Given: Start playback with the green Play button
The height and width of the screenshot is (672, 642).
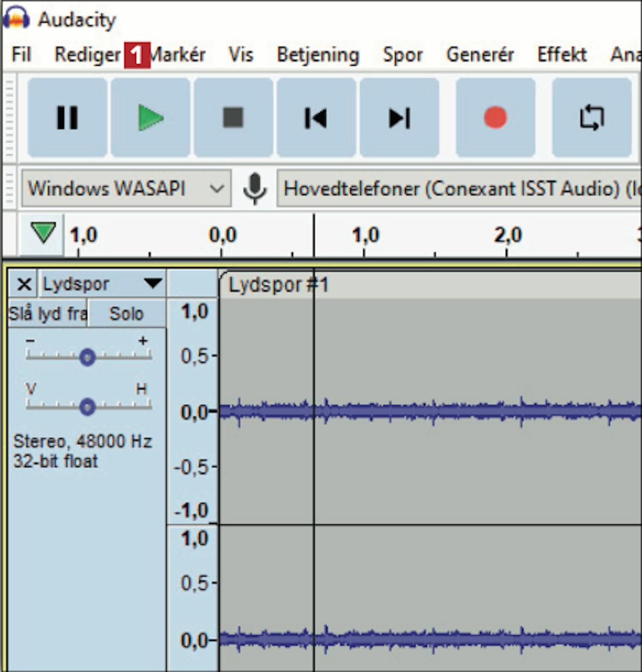Looking at the screenshot, I should coord(151,118).
